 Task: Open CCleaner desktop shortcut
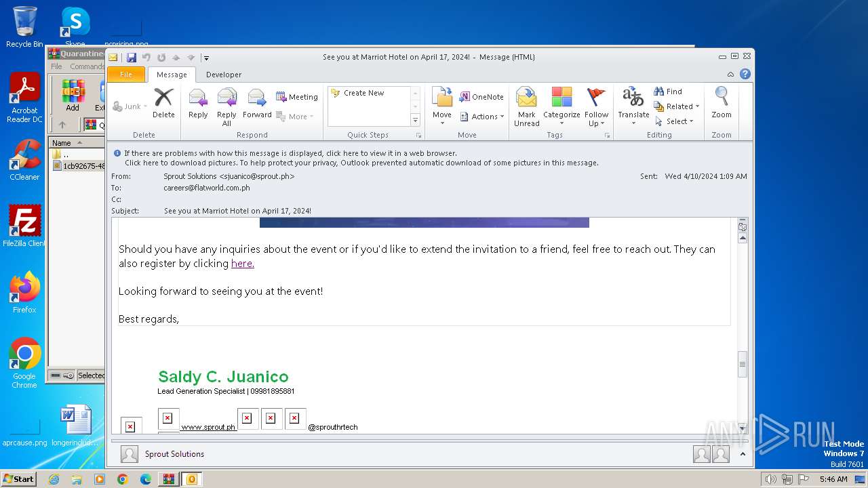24,160
